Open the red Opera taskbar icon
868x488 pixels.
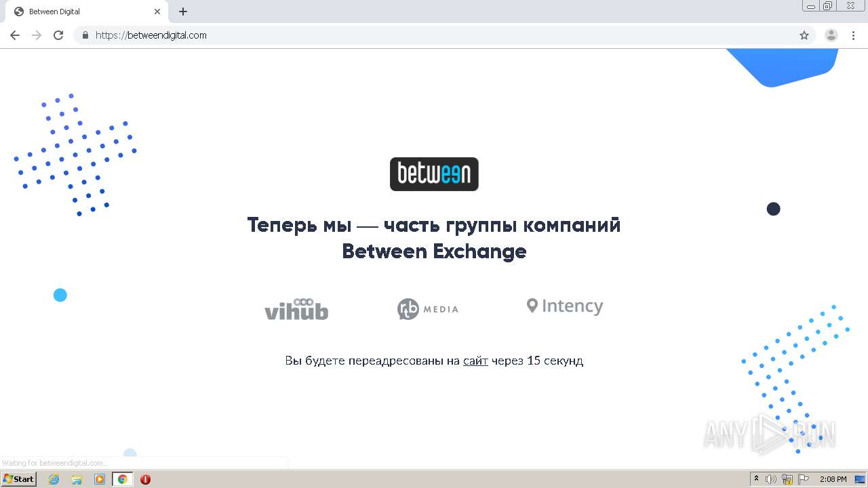145,479
